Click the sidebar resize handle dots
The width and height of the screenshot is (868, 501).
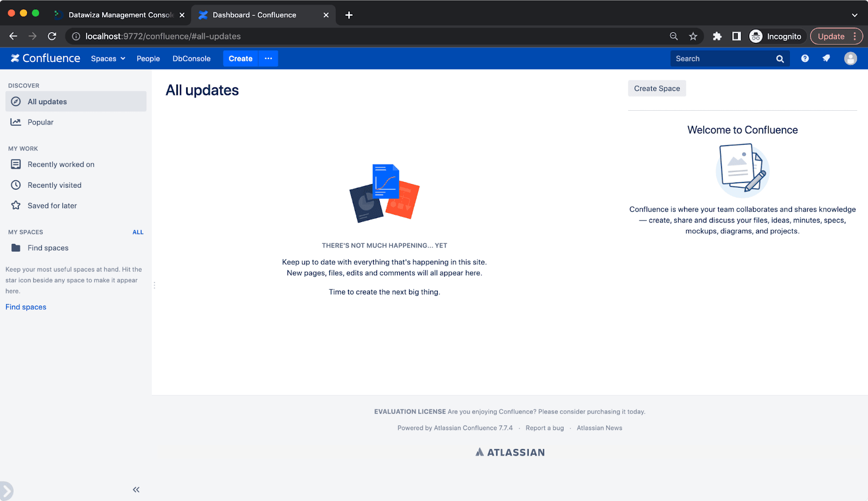(x=154, y=285)
